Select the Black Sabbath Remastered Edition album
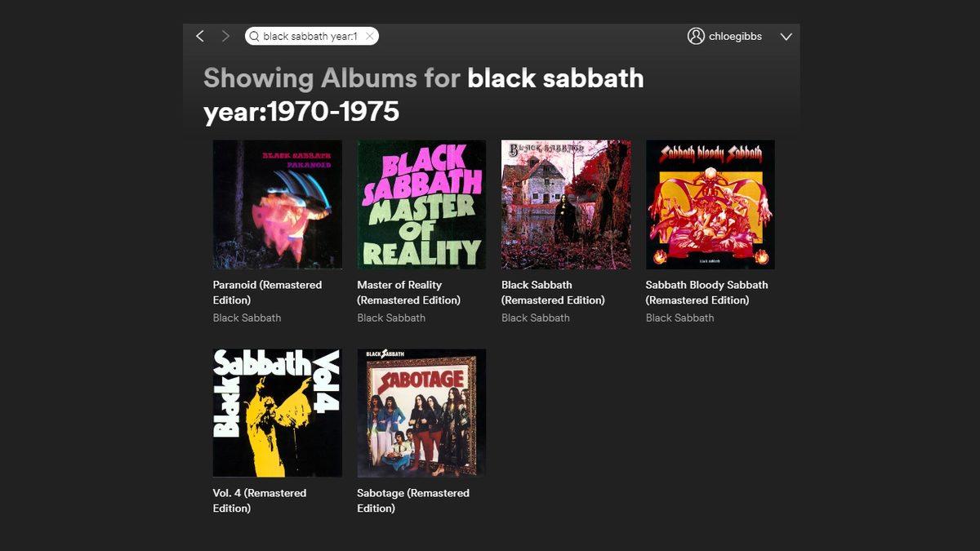Screen dimensions: 980x551 [554, 292]
